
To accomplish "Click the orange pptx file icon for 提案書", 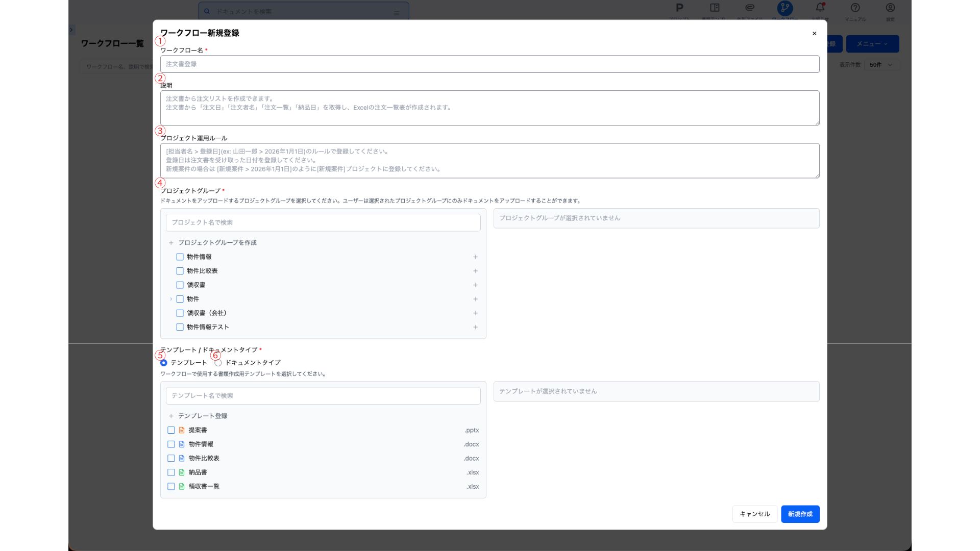I will click(182, 431).
